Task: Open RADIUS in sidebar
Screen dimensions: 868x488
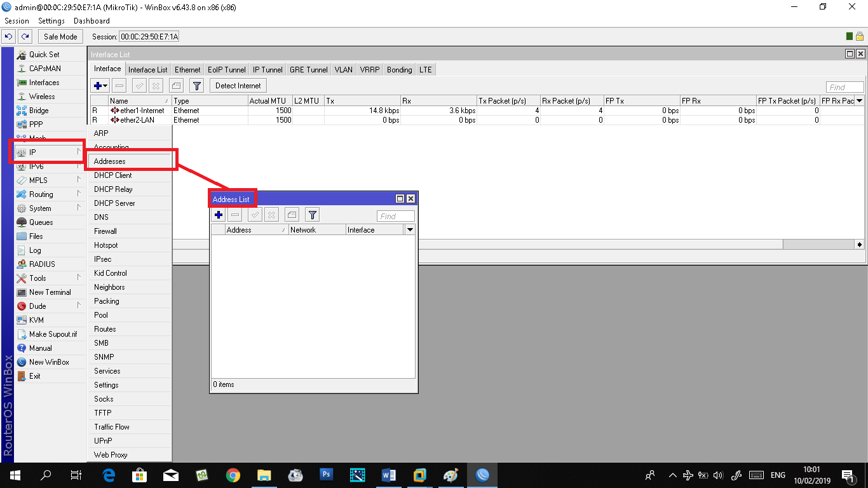Action: pyautogui.click(x=50, y=264)
